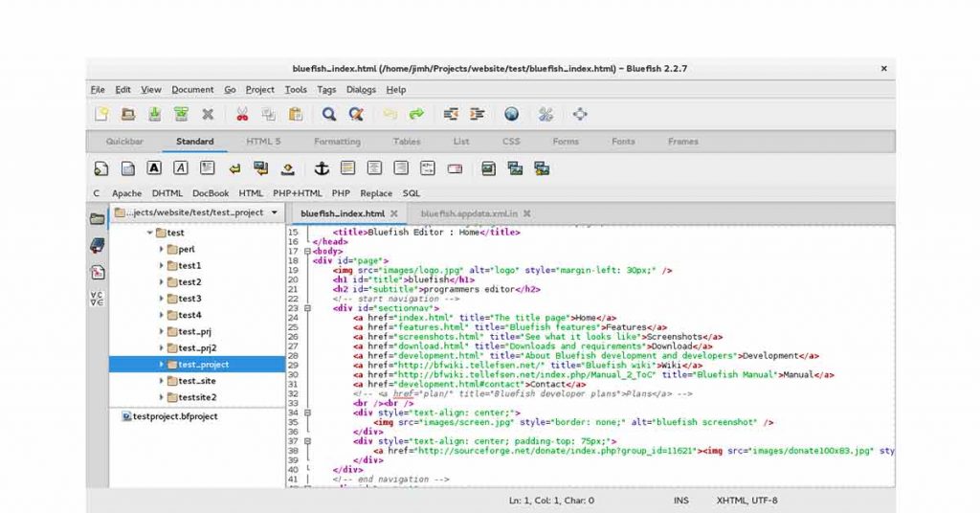This screenshot has width=980, height=513.
Task: Switch to the HTML 5 toolbar tab
Action: click(263, 142)
